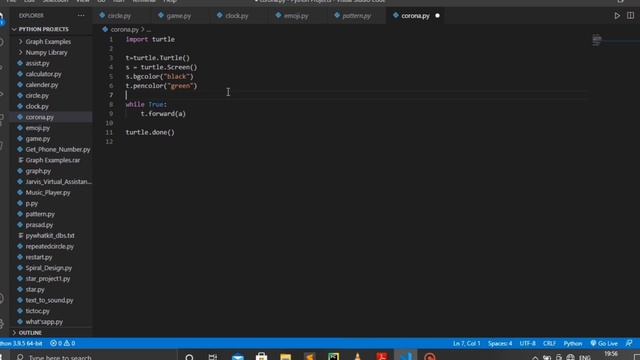The width and height of the screenshot is (640, 360).
Task: Click the unsaved dot on corona.py tab
Action: [x=437, y=16]
